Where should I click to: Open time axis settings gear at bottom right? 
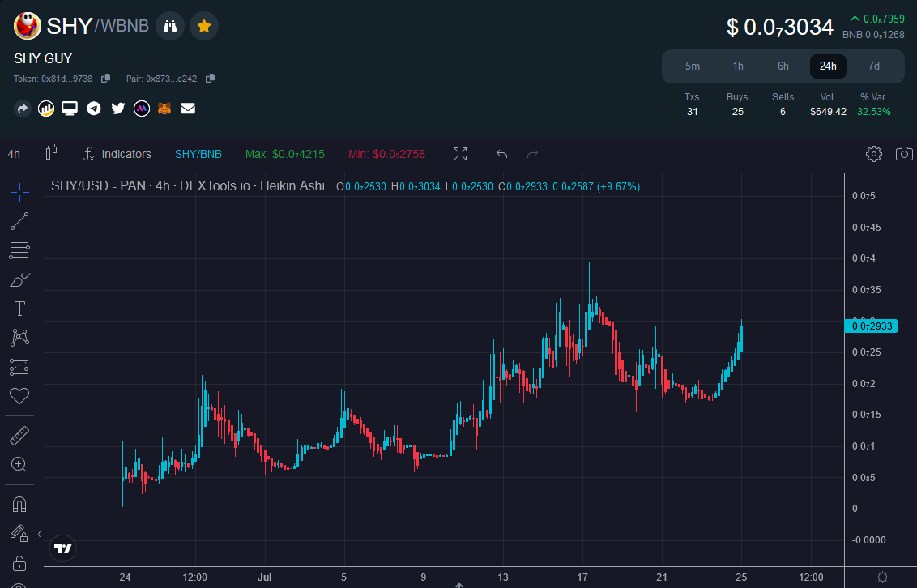pos(882,577)
